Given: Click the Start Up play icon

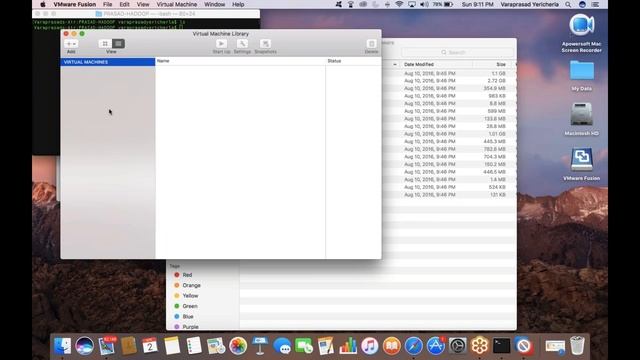Looking at the screenshot, I should click(x=221, y=44).
